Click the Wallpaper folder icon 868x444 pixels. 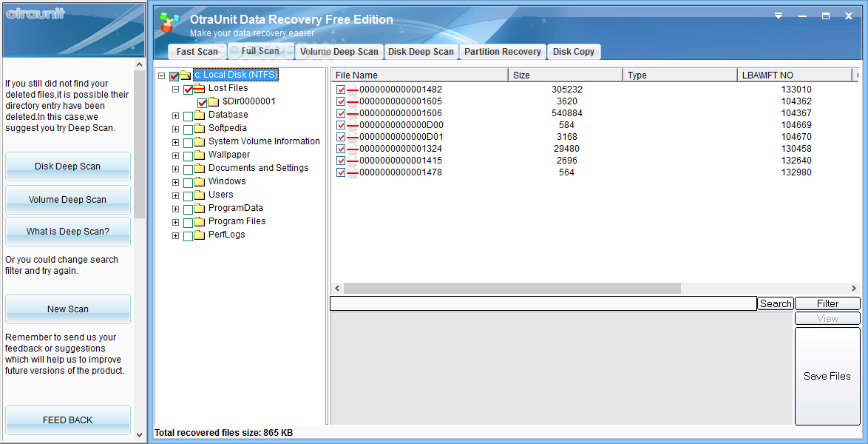[x=200, y=155]
